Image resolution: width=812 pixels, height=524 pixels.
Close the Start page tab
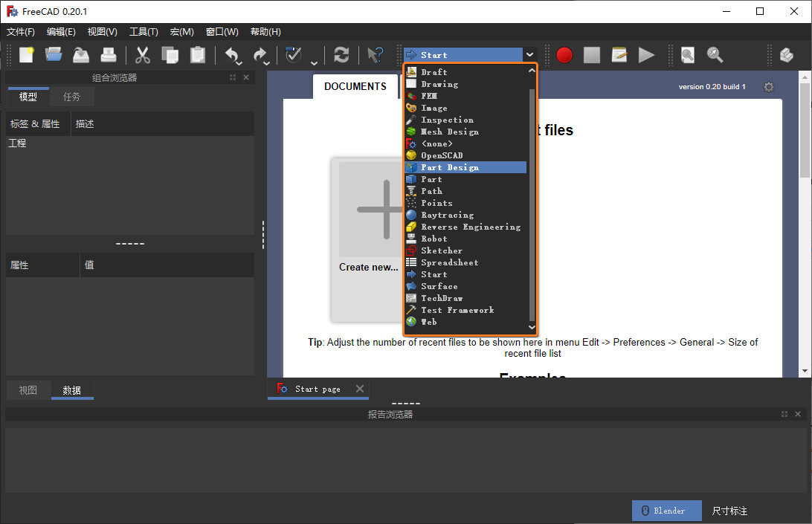pos(360,389)
